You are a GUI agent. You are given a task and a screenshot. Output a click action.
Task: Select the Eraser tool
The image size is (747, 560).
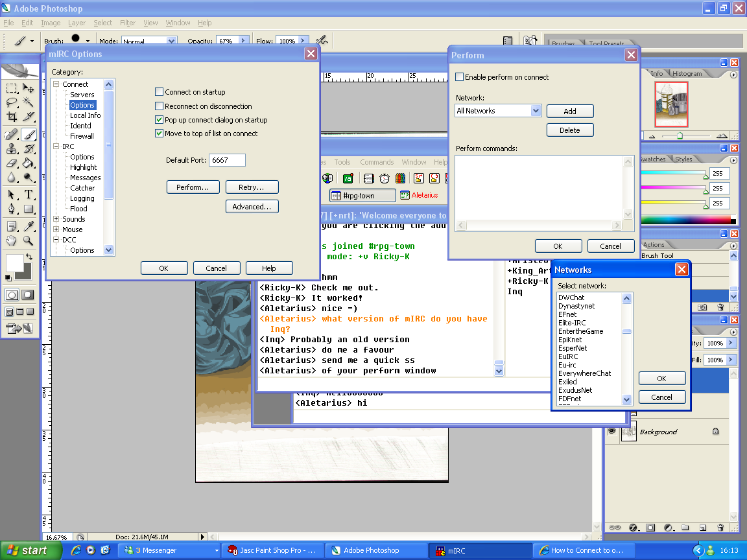12,163
